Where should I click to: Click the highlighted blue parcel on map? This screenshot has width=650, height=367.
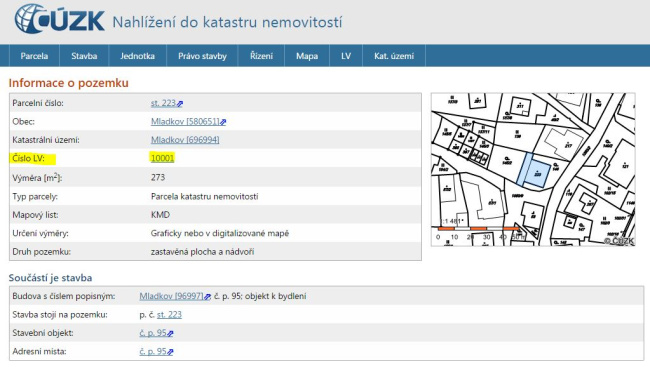535,171
